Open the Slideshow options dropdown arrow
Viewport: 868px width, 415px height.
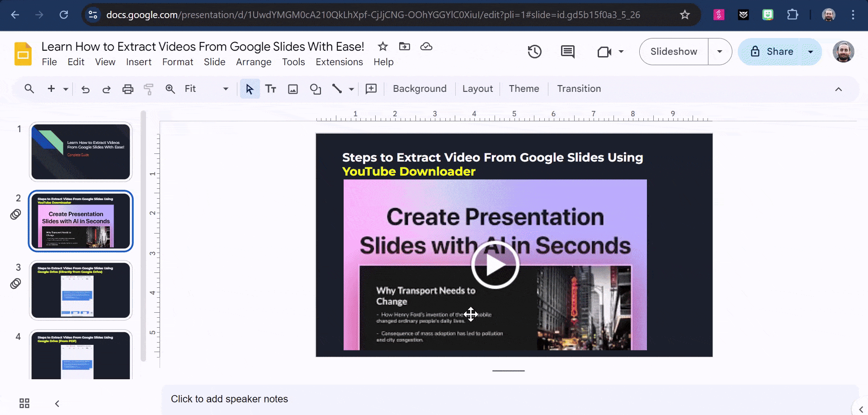(719, 52)
